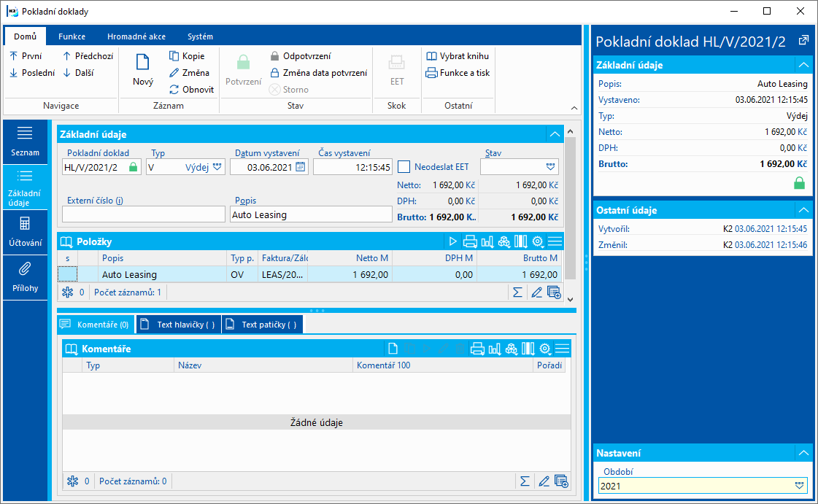This screenshot has height=504, width=818.
Task: Select the Auto Leasing row in Položky
Action: tap(310, 274)
